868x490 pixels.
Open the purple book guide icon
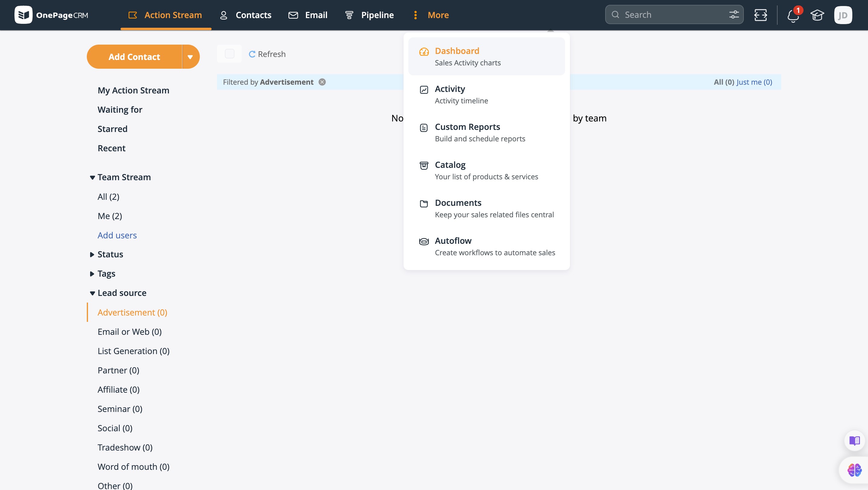click(x=854, y=441)
